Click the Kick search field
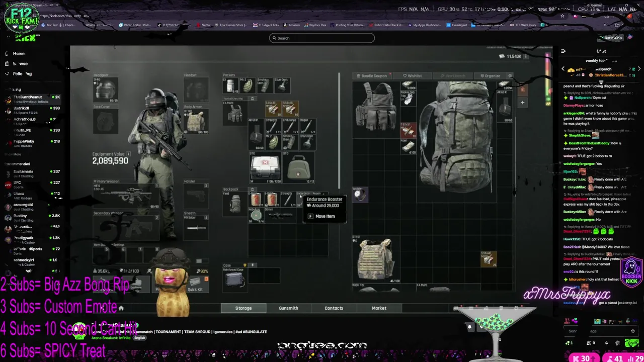This screenshot has width=644, height=362. coord(322,38)
